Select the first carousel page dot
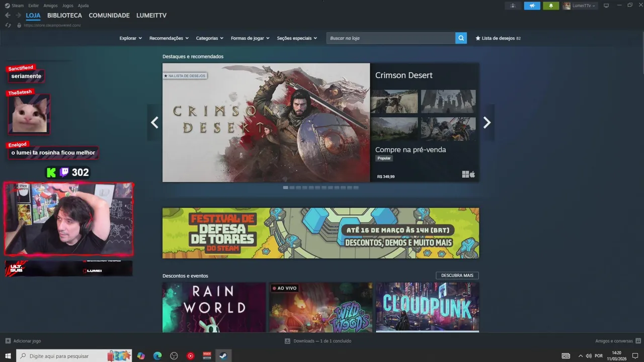Image resolution: width=644 pixels, height=362 pixels. coord(286,188)
